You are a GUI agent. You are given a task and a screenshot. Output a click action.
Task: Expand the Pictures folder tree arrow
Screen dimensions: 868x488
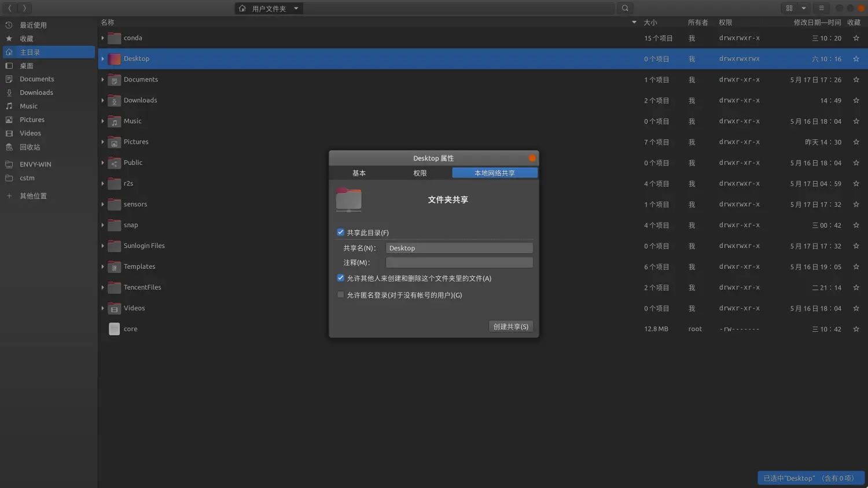tap(103, 142)
